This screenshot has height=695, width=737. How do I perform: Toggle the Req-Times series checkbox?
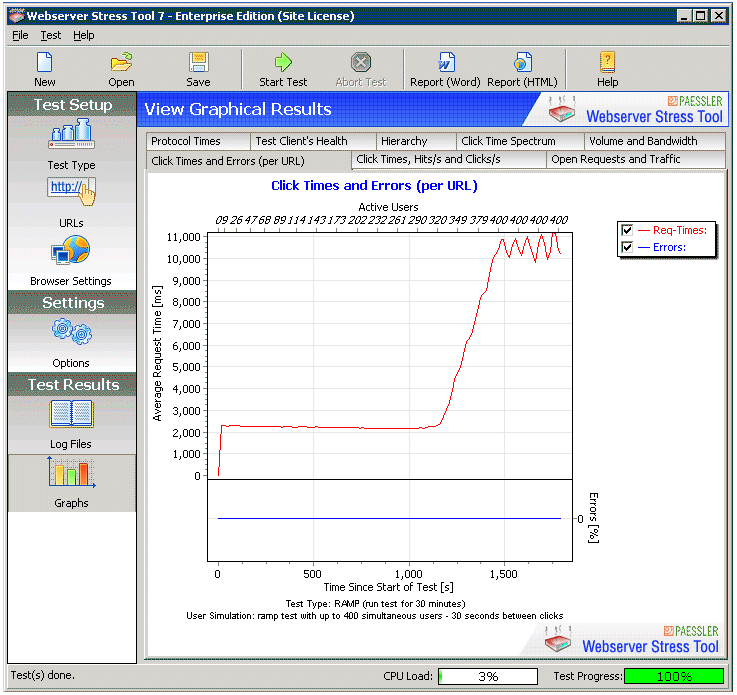tap(627, 230)
